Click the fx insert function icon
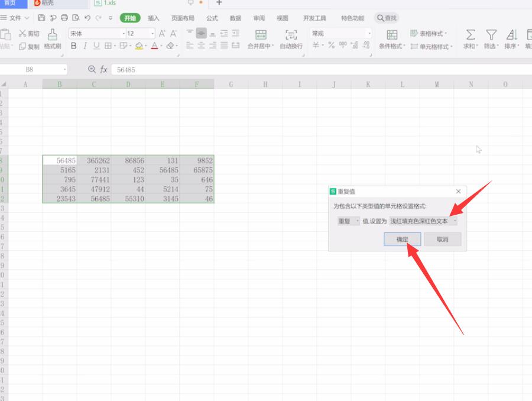532x401 pixels. (x=103, y=69)
